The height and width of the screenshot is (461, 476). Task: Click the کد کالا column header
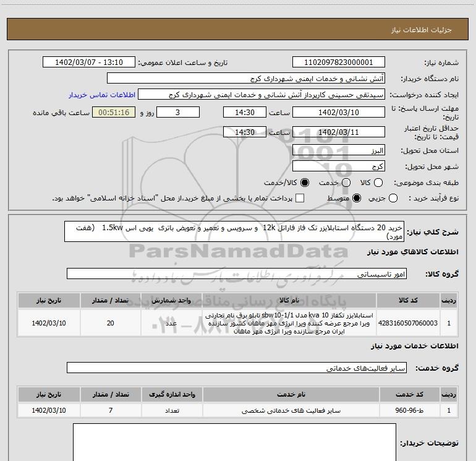[408, 300]
